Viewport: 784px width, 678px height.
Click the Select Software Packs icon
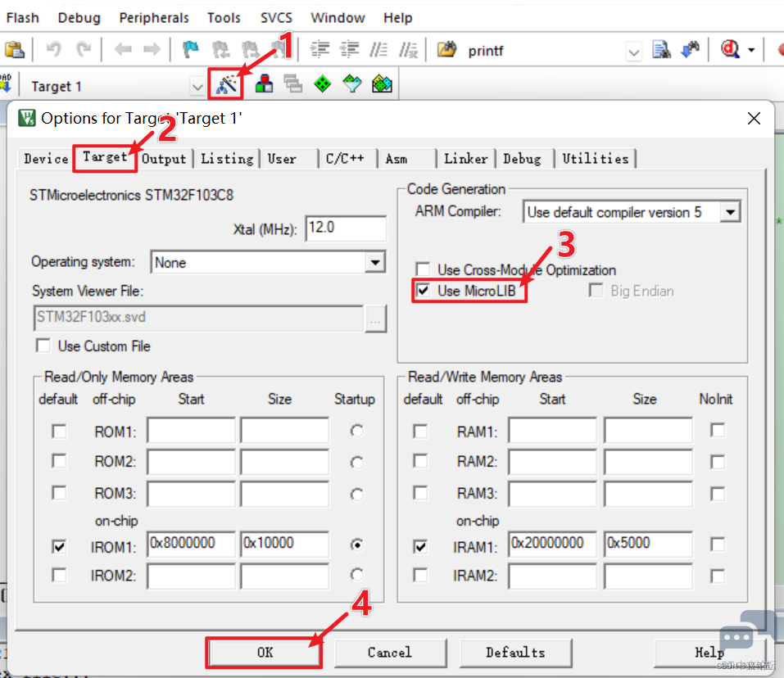pyautogui.click(x=352, y=84)
